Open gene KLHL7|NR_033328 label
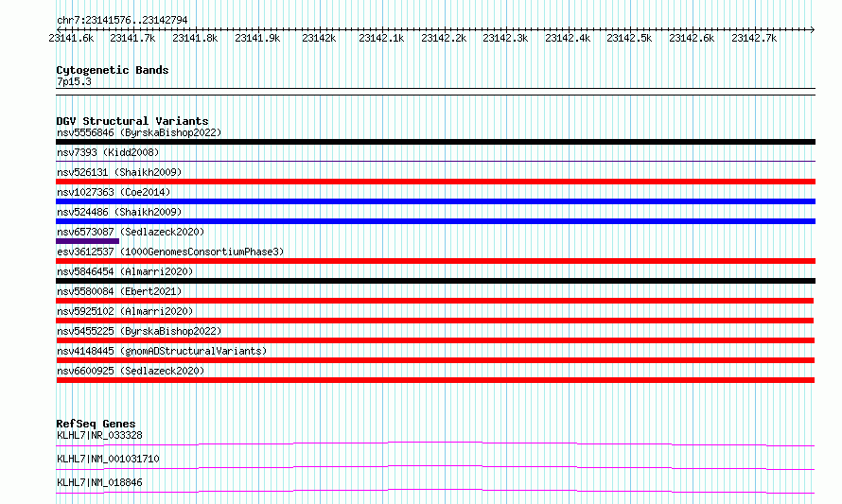Screen dimensions: 842x504 coord(99,436)
